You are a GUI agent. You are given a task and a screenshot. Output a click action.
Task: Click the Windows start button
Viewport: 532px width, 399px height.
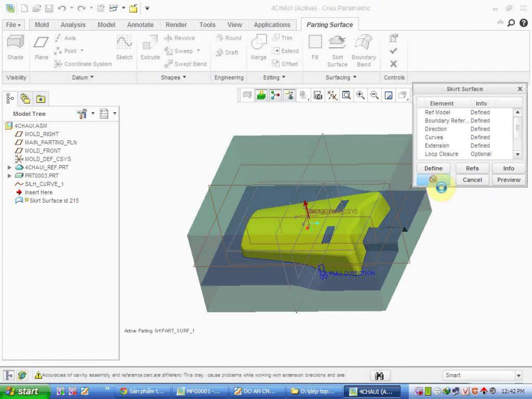[22, 391]
